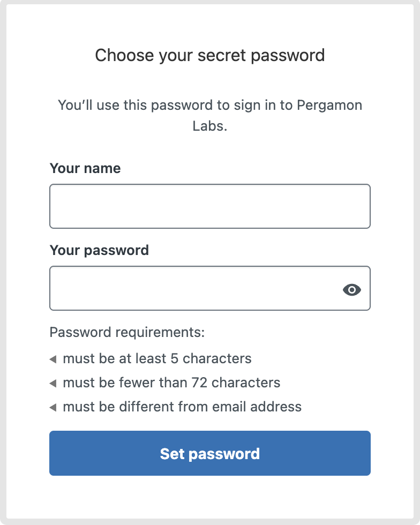
Task: Click 'must be fewer than 72 characters' text
Action: [171, 382]
